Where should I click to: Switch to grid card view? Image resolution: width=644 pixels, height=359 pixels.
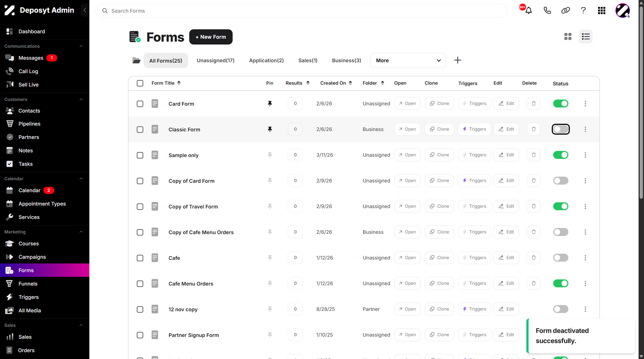click(568, 37)
